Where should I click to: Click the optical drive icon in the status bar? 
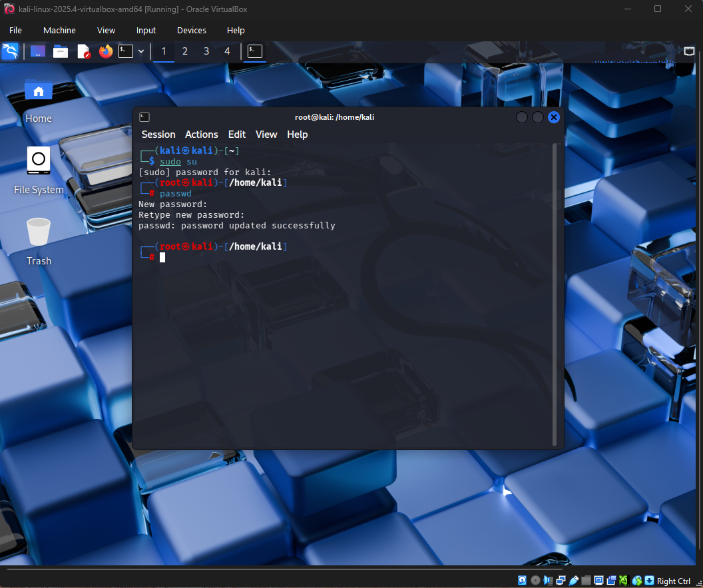coord(535,580)
